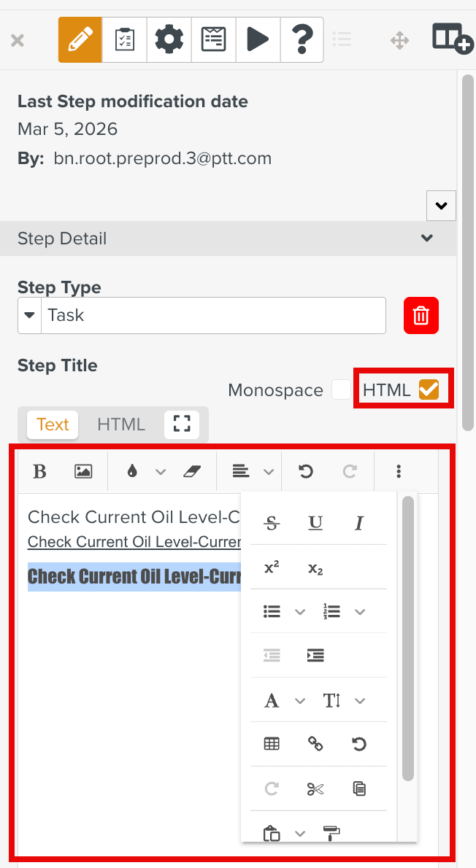Image resolution: width=476 pixels, height=868 pixels.
Task: Select the eraser clear formatting tool
Action: click(x=191, y=472)
